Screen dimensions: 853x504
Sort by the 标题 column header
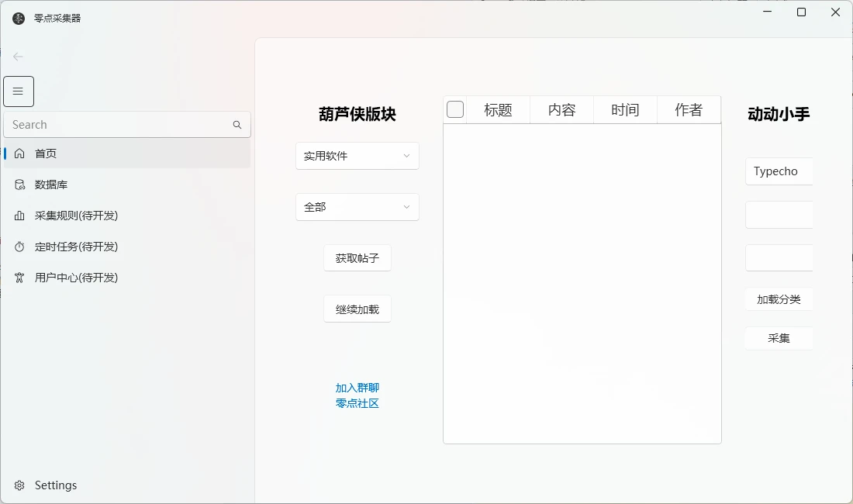point(498,110)
